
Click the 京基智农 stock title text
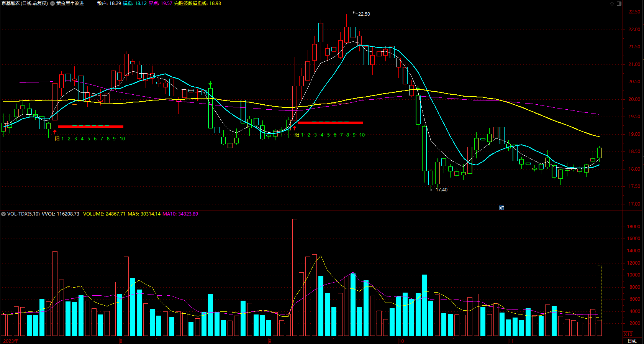[x=10, y=3]
